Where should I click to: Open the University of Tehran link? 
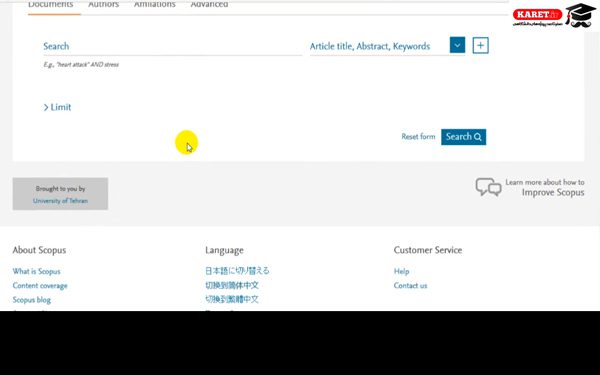tap(60, 201)
